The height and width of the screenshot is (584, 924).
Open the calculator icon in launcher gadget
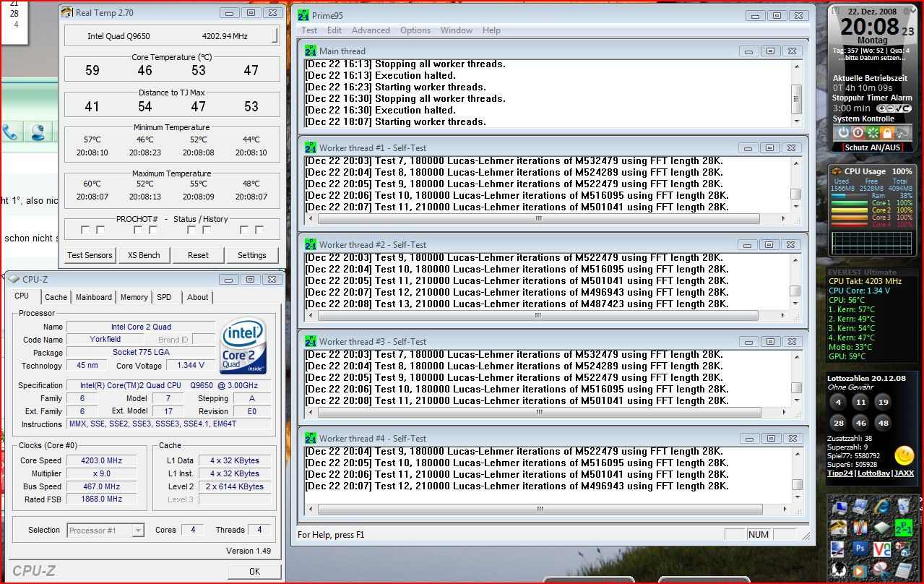click(x=904, y=572)
